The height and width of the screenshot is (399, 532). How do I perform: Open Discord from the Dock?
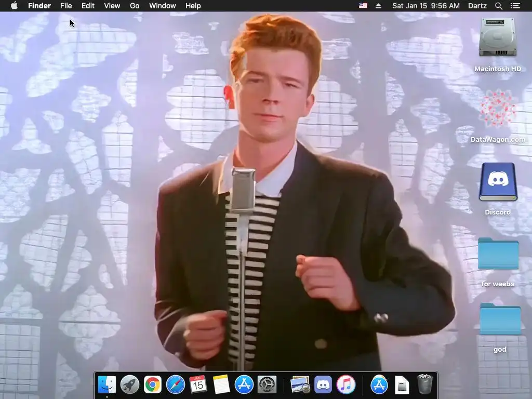[323, 385]
